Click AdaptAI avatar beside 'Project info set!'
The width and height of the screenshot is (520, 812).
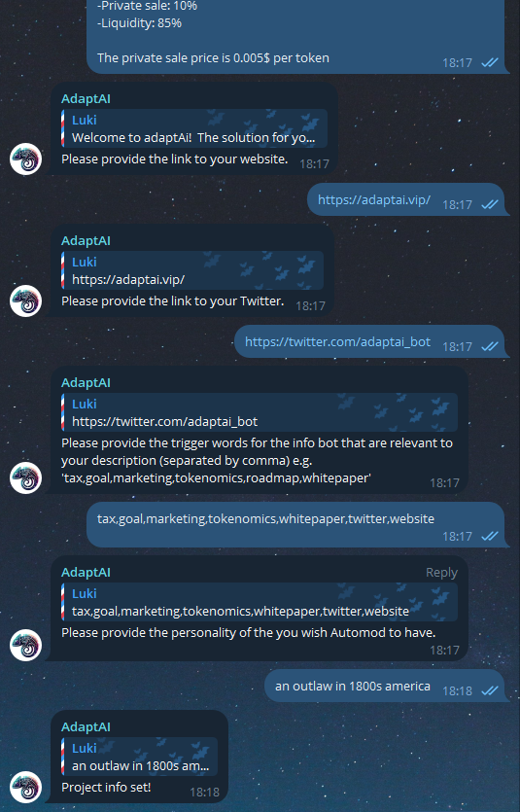tap(26, 787)
